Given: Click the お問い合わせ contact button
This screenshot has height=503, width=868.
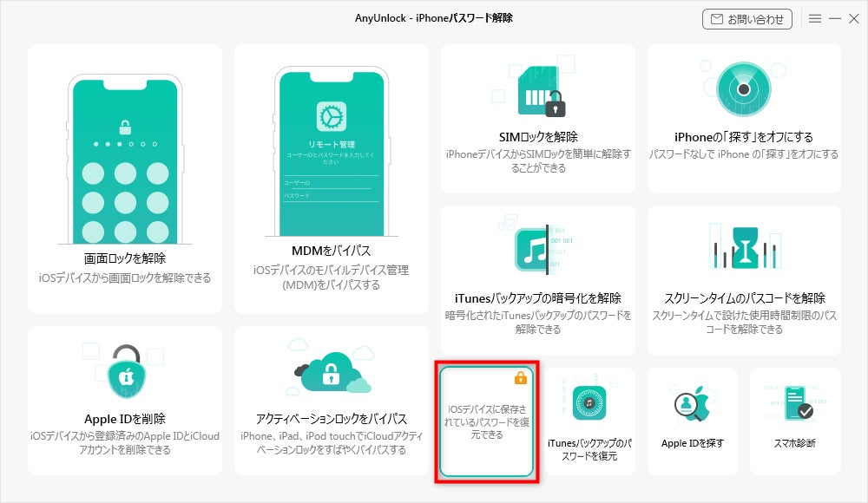Looking at the screenshot, I should coord(746,19).
